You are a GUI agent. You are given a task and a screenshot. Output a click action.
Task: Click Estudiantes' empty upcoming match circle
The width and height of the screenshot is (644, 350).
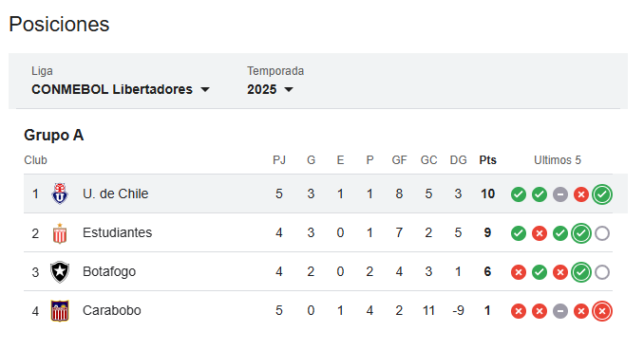602,233
